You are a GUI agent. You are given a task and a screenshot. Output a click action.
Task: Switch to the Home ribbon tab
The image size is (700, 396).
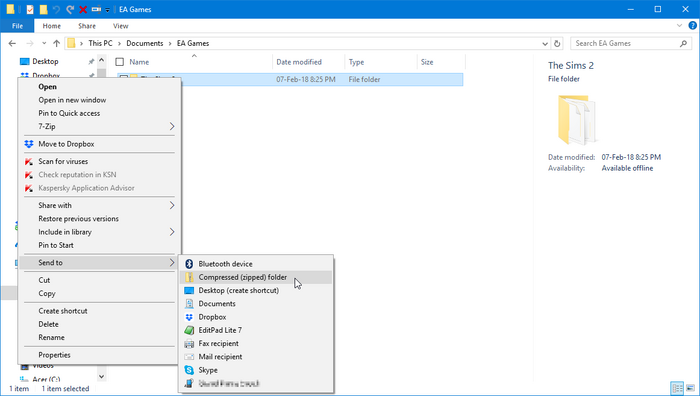point(52,26)
